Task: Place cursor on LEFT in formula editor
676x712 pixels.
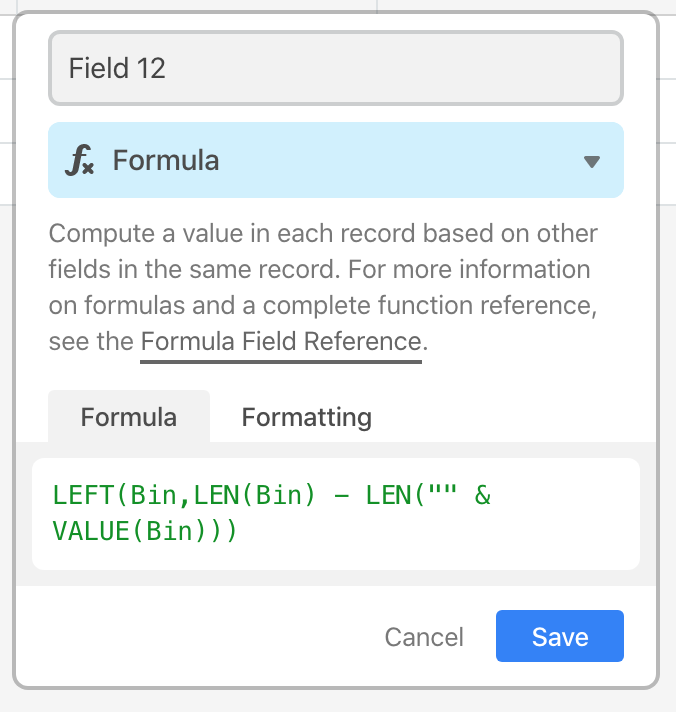Action: (83, 495)
